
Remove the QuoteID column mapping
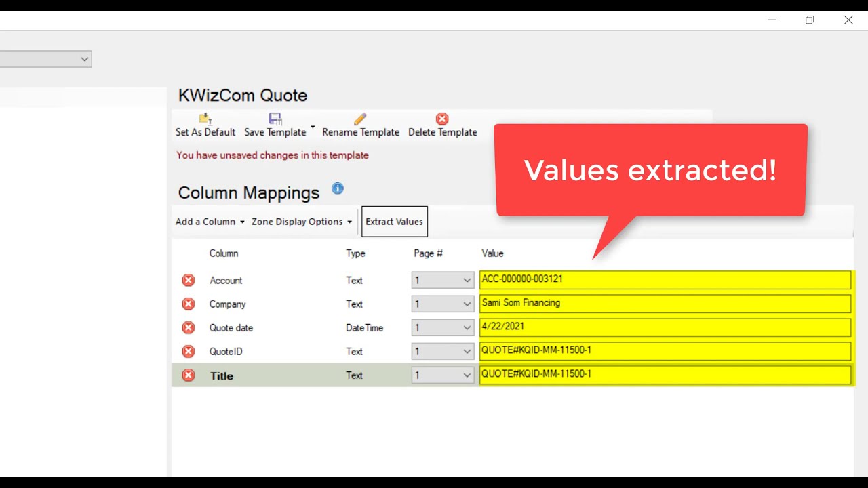point(189,351)
